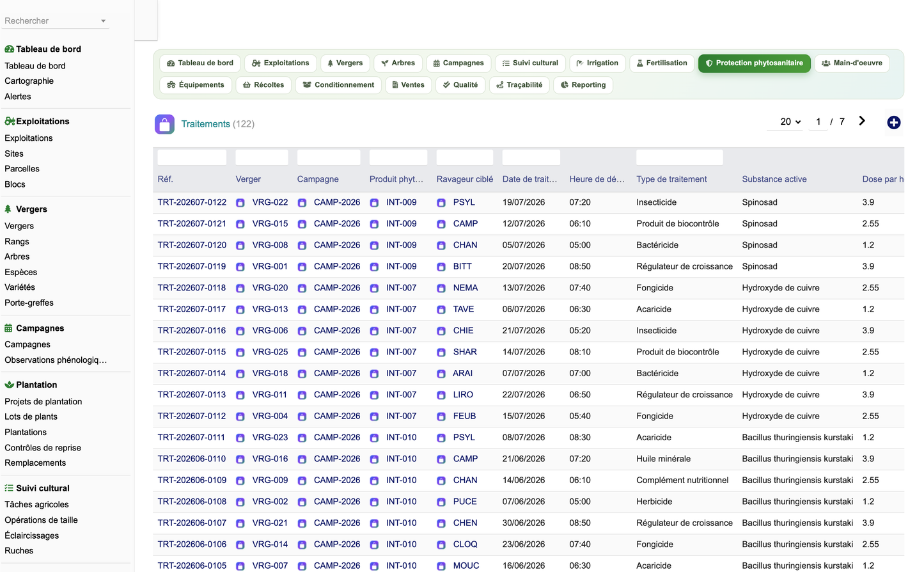Click verger icon beside VRG-007

point(240,566)
